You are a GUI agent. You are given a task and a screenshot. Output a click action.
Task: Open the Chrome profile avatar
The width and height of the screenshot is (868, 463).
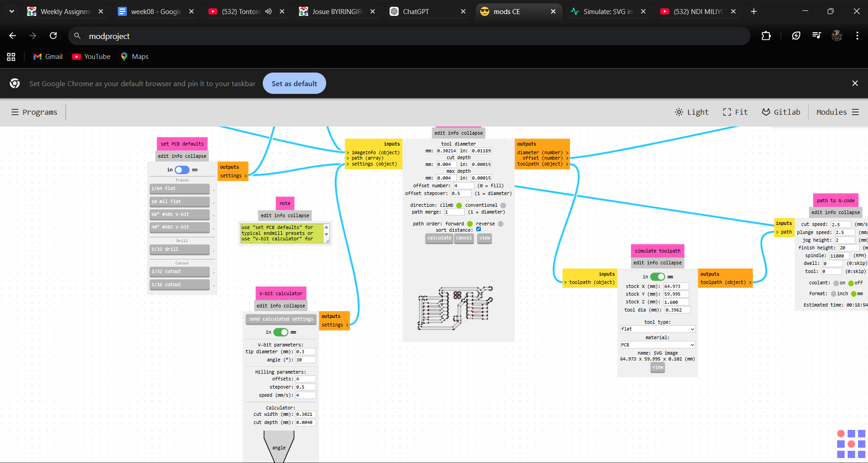click(x=837, y=36)
